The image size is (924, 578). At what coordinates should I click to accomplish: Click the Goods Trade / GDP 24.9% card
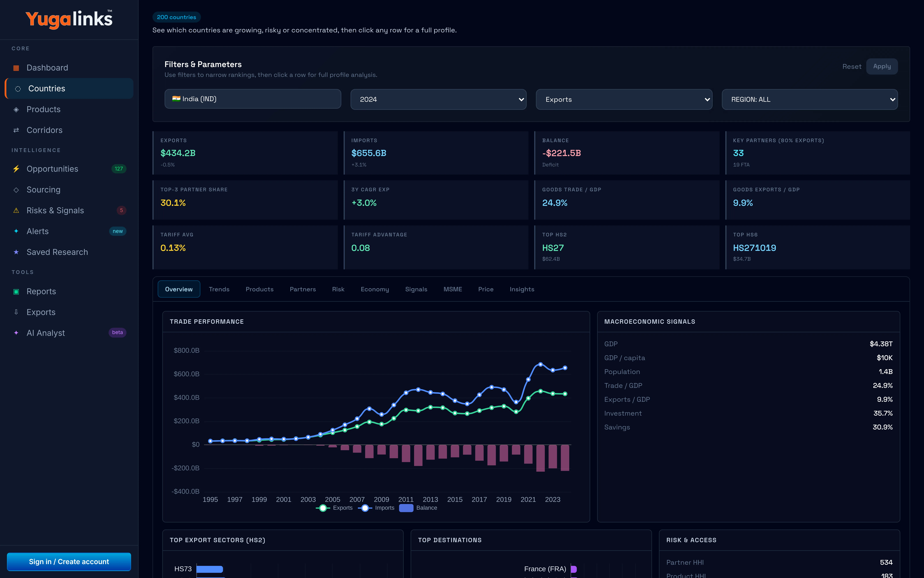pyautogui.click(x=627, y=200)
